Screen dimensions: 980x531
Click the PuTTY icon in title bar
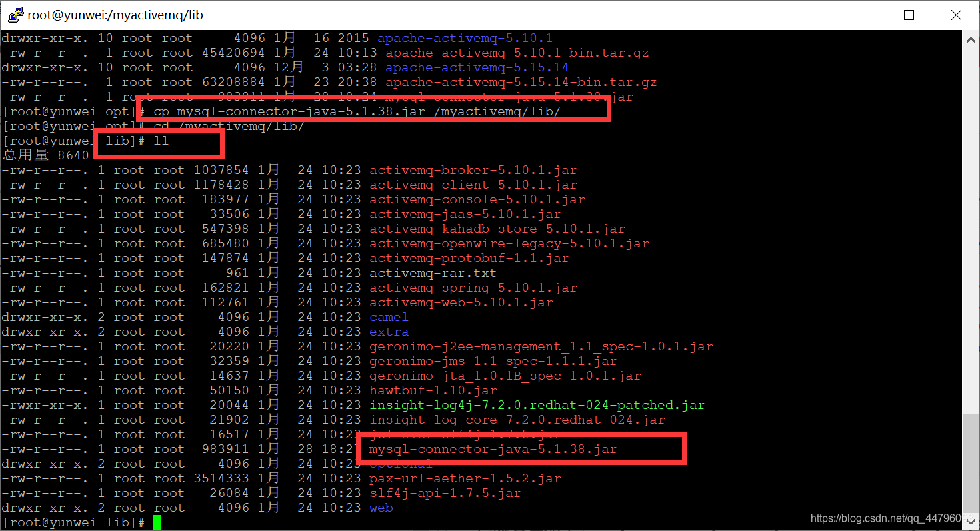15,15
